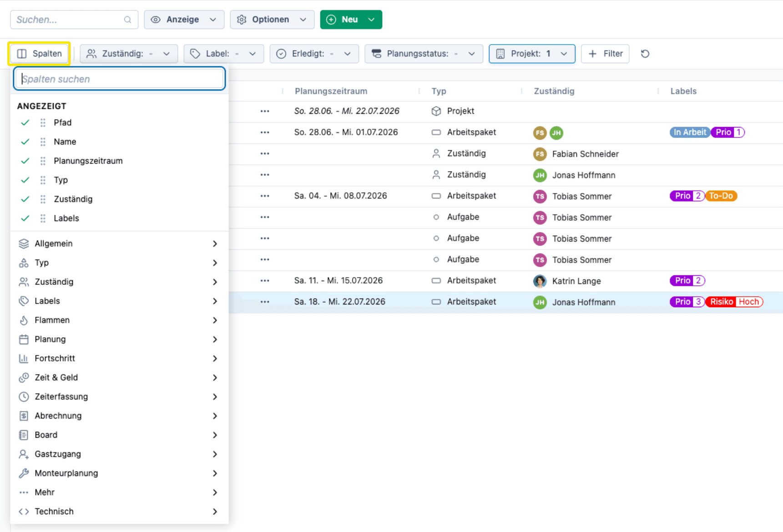Click the Spalten button
The height and width of the screenshot is (532, 783).
(39, 54)
